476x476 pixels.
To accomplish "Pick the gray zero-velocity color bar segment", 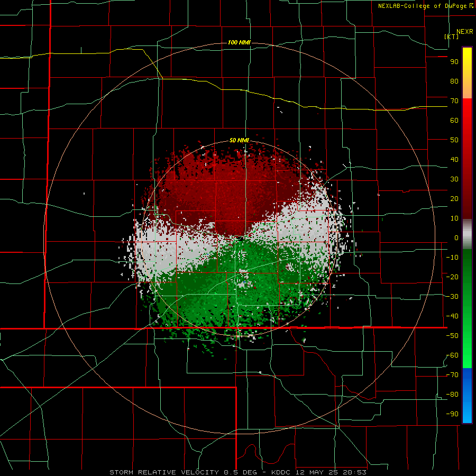I will [x=467, y=234].
